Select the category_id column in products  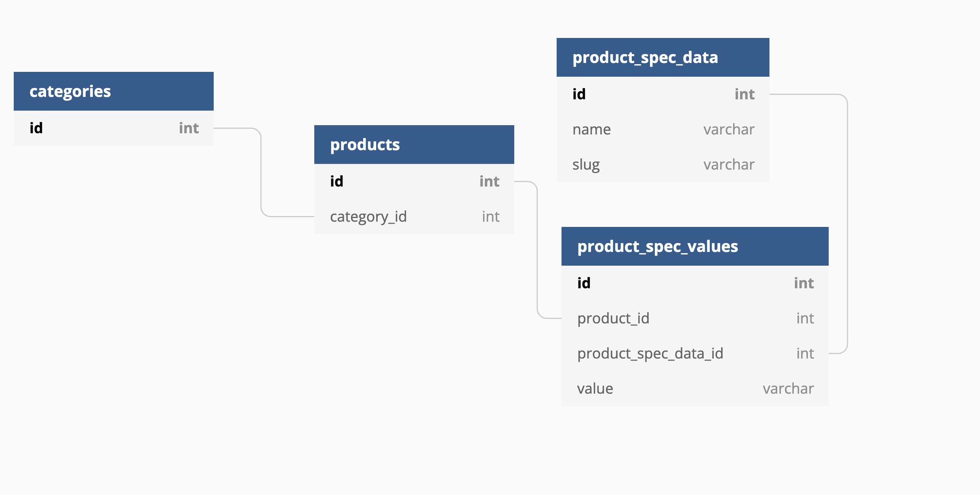point(368,217)
